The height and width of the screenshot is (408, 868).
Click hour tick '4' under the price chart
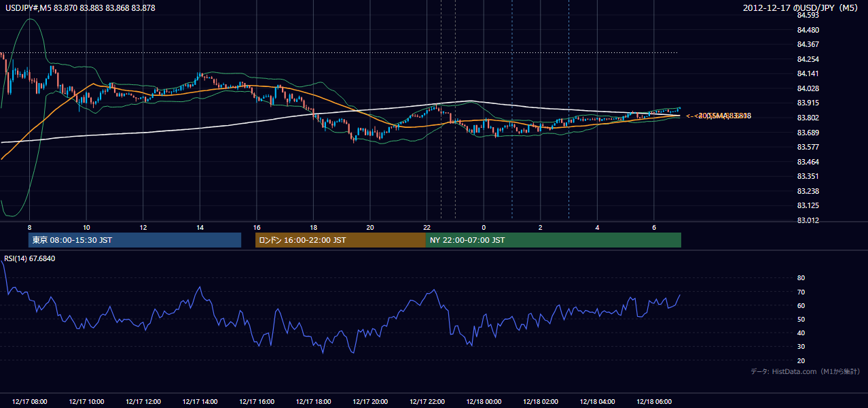click(597, 227)
